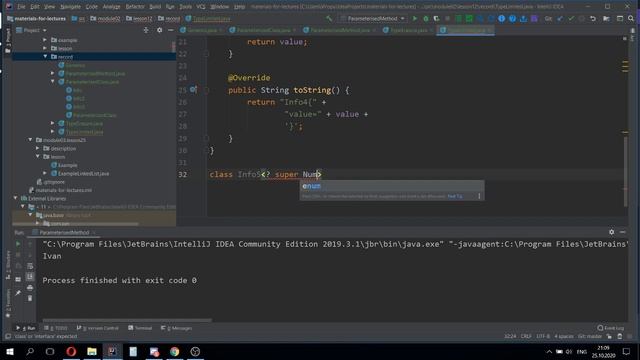
Task: Open the Navigate menu
Action: click(70, 7)
